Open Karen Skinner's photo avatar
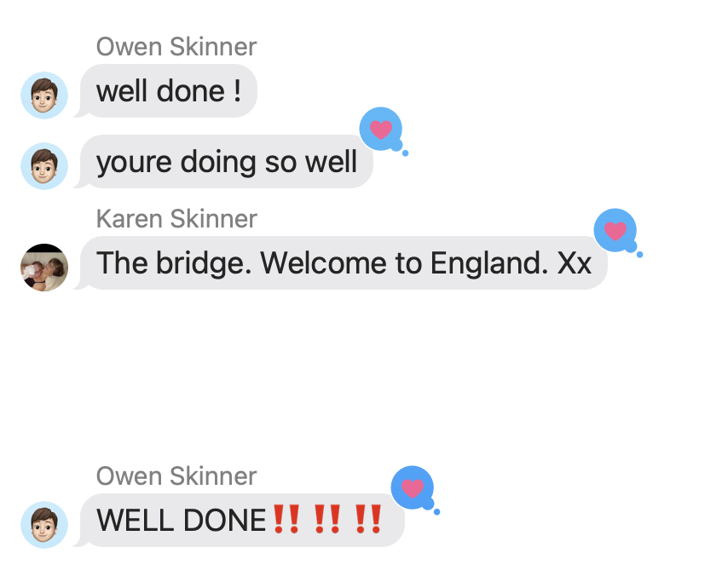The height and width of the screenshot is (576, 728). click(x=44, y=268)
